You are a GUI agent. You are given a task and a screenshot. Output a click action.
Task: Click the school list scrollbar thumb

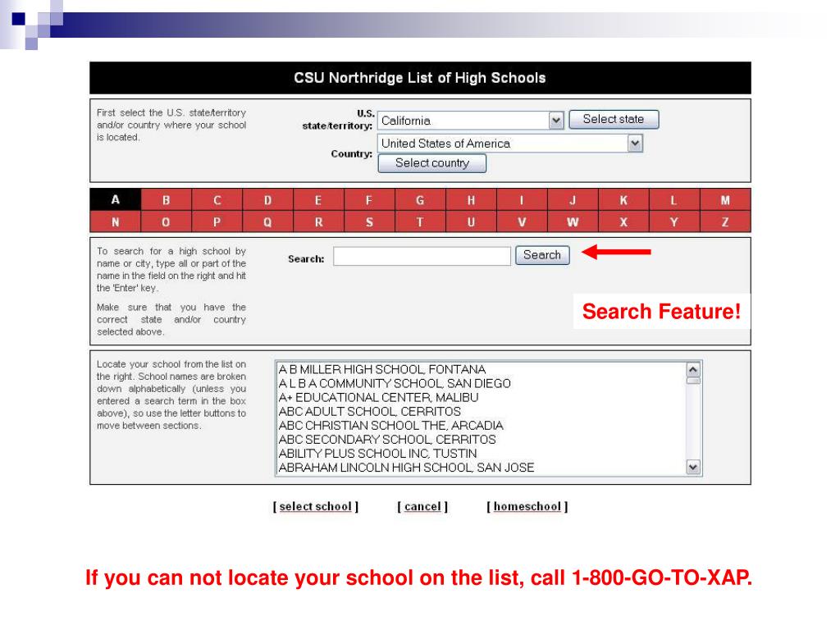click(692, 381)
